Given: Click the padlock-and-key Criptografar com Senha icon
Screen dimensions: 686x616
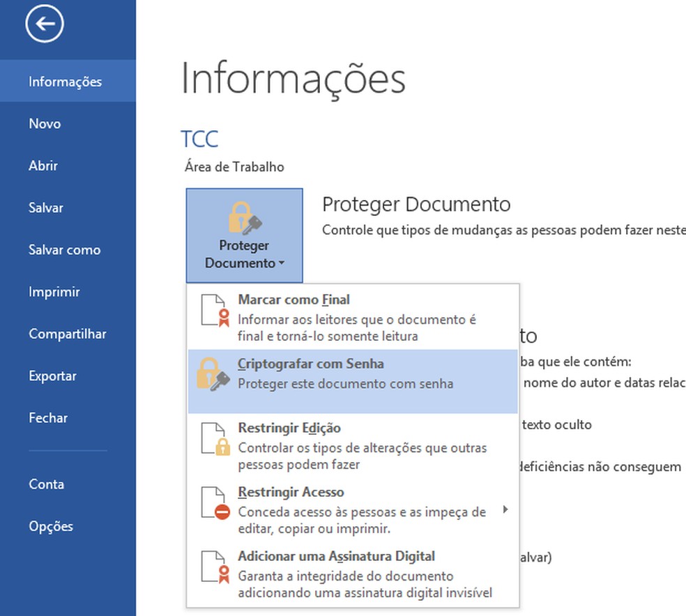Looking at the screenshot, I should (x=213, y=373).
